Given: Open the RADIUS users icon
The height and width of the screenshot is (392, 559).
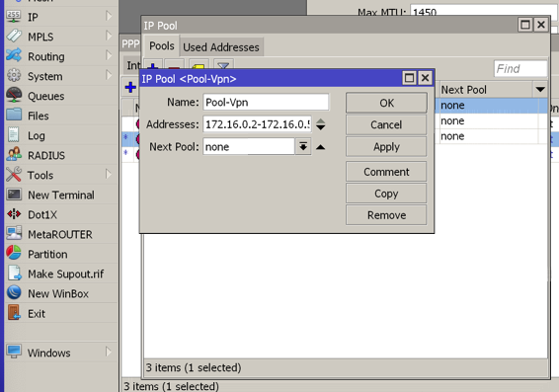Looking at the screenshot, I should pos(14,155).
